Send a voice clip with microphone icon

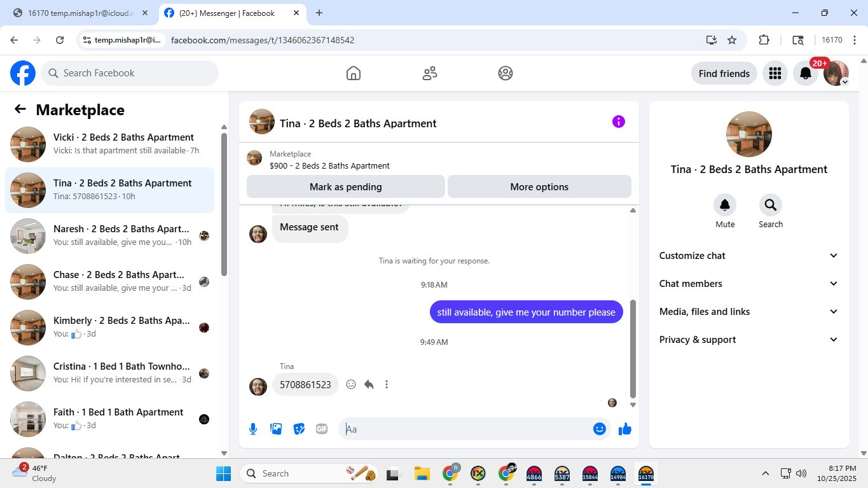(x=253, y=429)
